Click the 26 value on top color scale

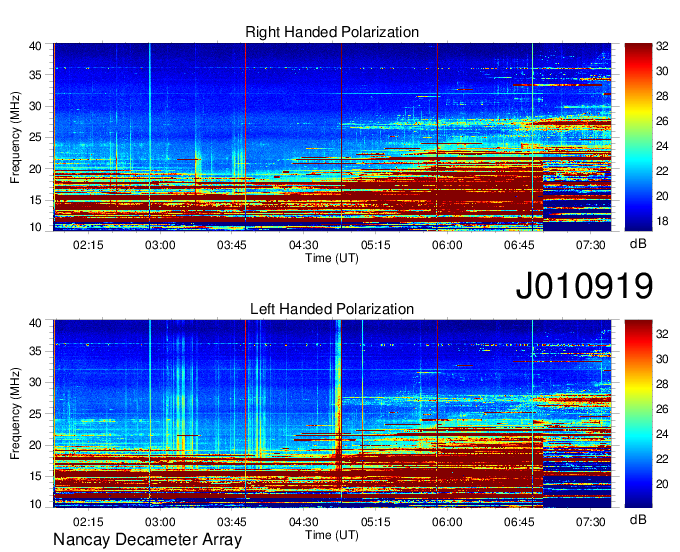coord(662,121)
